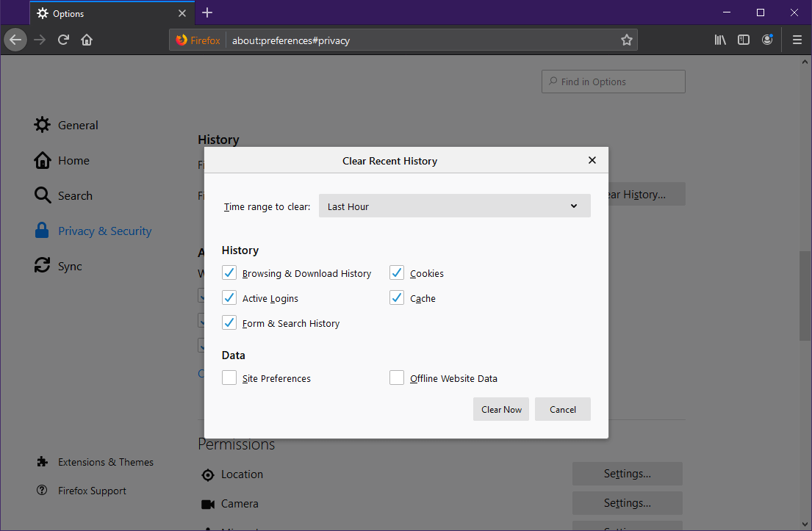This screenshot has height=531, width=812.
Task: Click the scrollbar up arrow
Action: click(805, 62)
